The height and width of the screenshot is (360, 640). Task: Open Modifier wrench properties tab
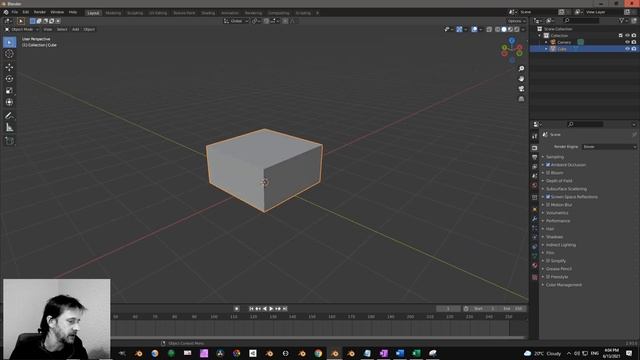click(x=535, y=219)
